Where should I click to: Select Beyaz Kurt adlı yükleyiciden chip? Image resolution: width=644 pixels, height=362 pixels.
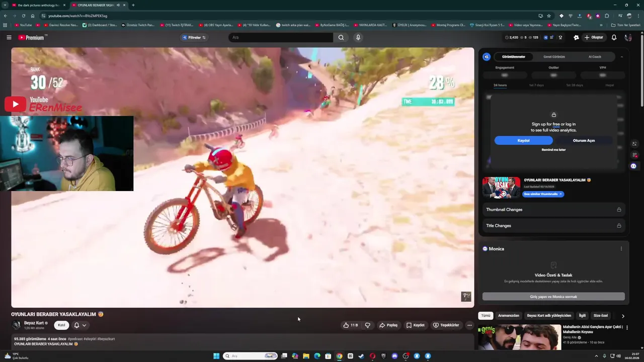click(x=549, y=316)
